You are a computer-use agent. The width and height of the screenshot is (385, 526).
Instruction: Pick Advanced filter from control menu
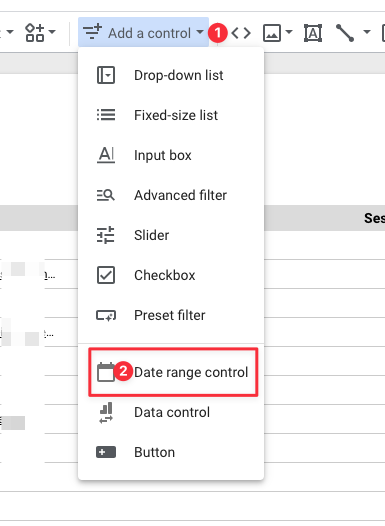[171, 195]
